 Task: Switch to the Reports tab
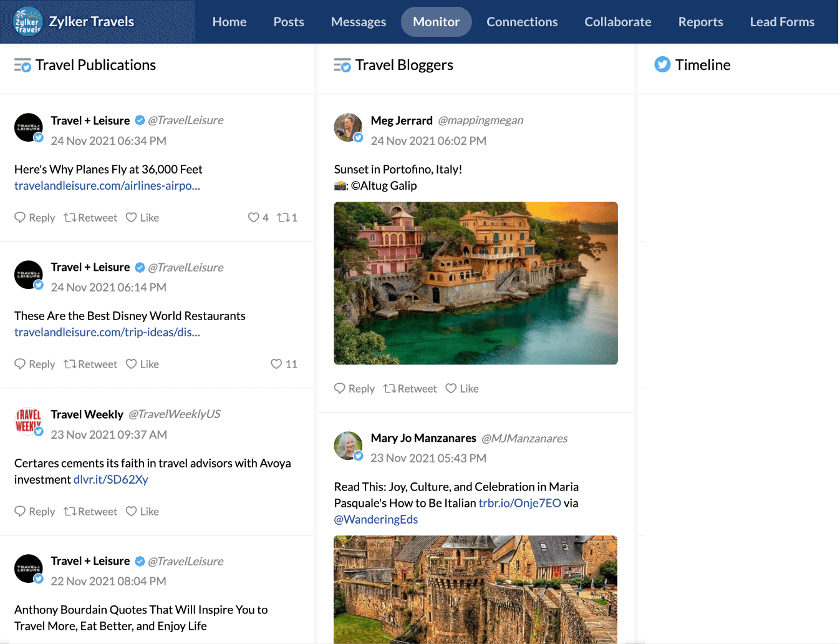701,22
